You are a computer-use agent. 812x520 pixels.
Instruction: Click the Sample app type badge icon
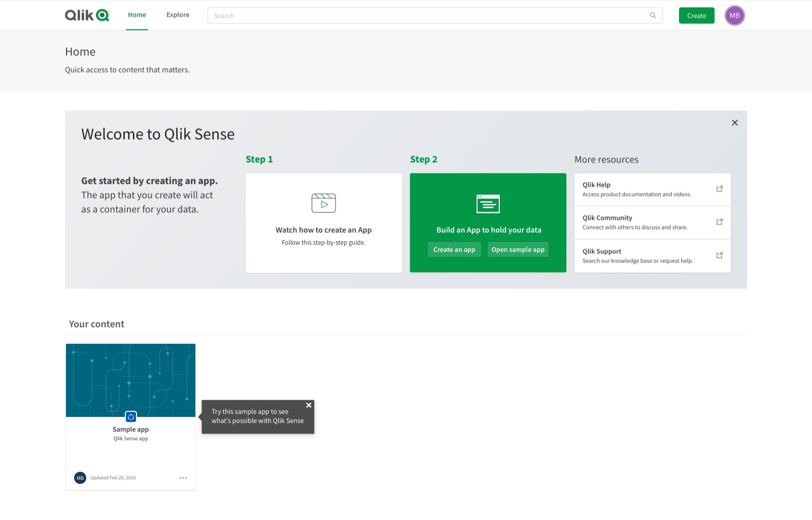[x=131, y=417]
